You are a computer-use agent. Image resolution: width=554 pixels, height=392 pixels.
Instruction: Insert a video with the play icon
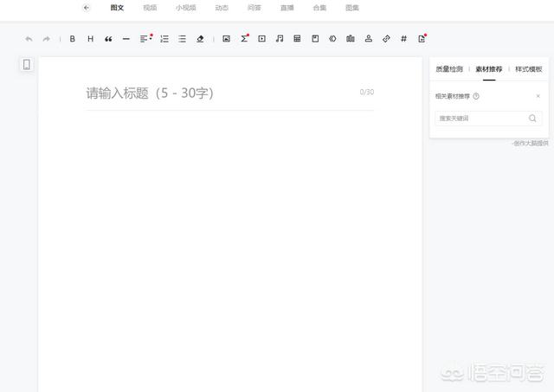click(261, 39)
